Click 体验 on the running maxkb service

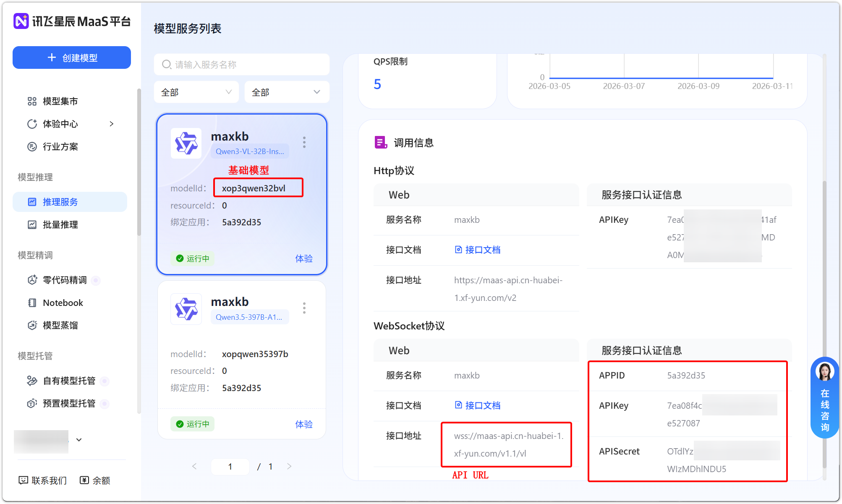pyautogui.click(x=303, y=259)
